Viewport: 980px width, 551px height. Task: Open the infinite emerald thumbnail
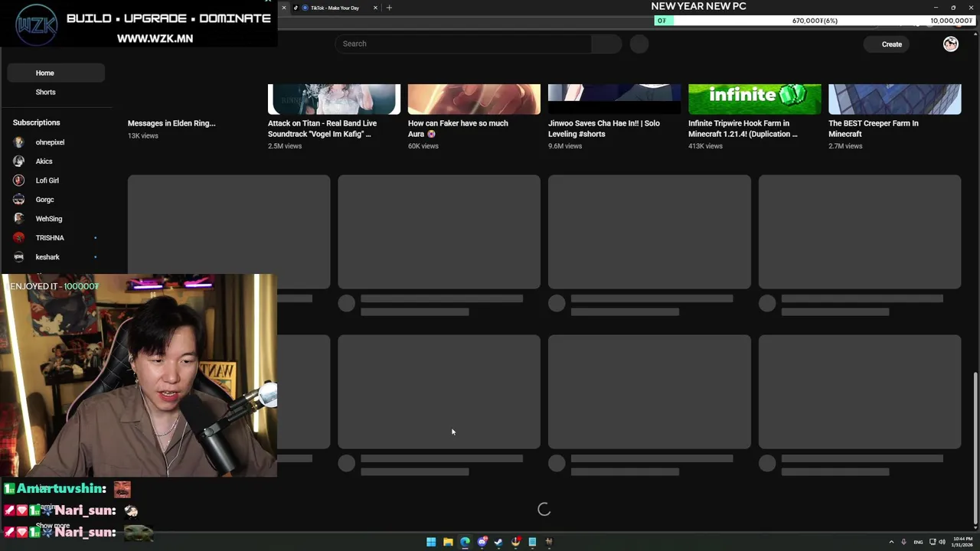tap(754, 99)
